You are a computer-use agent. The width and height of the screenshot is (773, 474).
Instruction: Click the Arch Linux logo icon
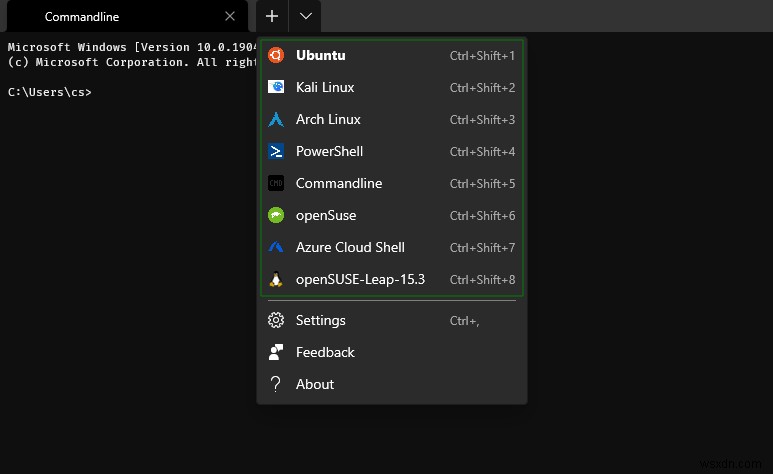click(x=276, y=119)
